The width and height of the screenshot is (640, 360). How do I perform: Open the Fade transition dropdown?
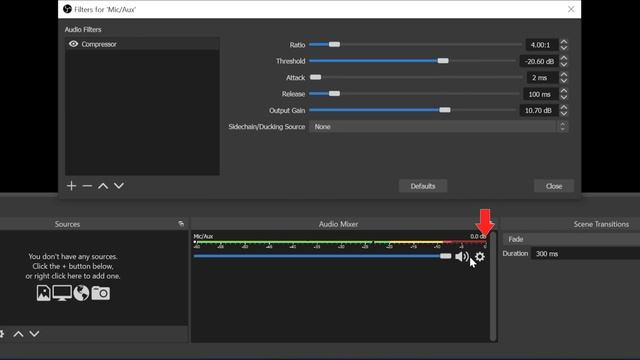pos(571,239)
